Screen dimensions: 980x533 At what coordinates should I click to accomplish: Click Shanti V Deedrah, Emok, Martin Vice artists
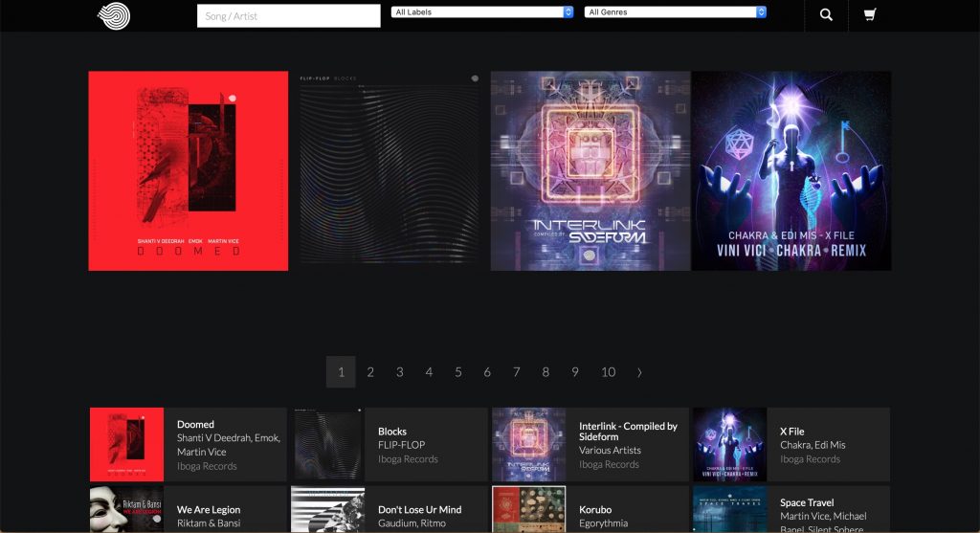[228, 445]
